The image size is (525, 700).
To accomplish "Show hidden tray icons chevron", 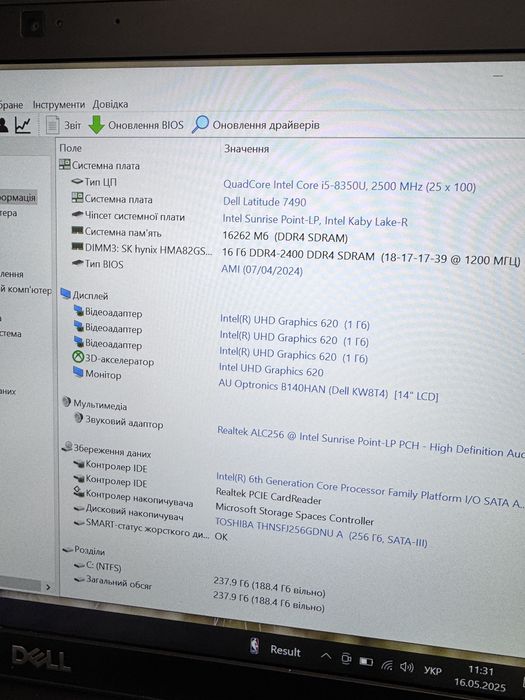I will click(x=326, y=656).
